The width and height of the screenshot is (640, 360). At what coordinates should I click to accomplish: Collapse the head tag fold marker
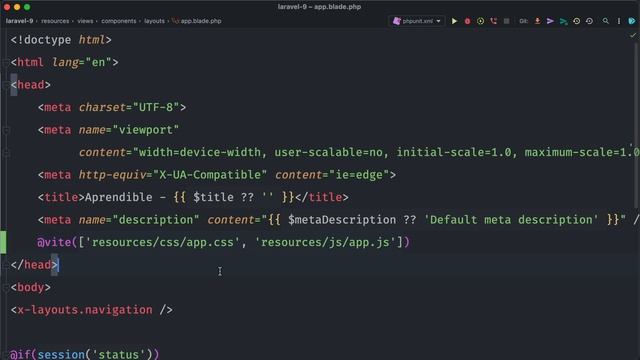6,85
